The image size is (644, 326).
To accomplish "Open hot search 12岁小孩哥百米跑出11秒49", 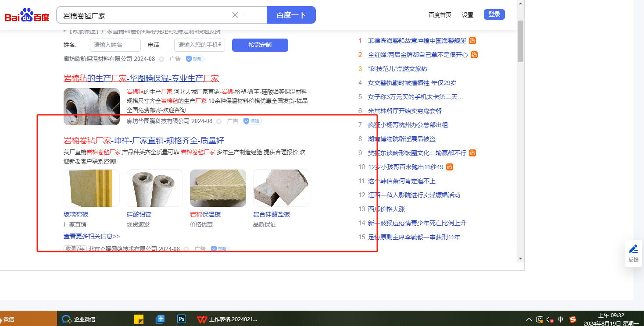I will tap(406, 167).
